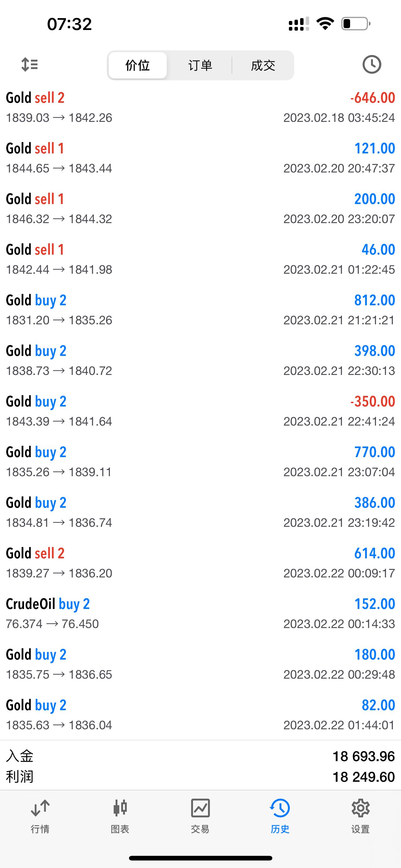Switch to the 订单 orders segment

pos(200,65)
